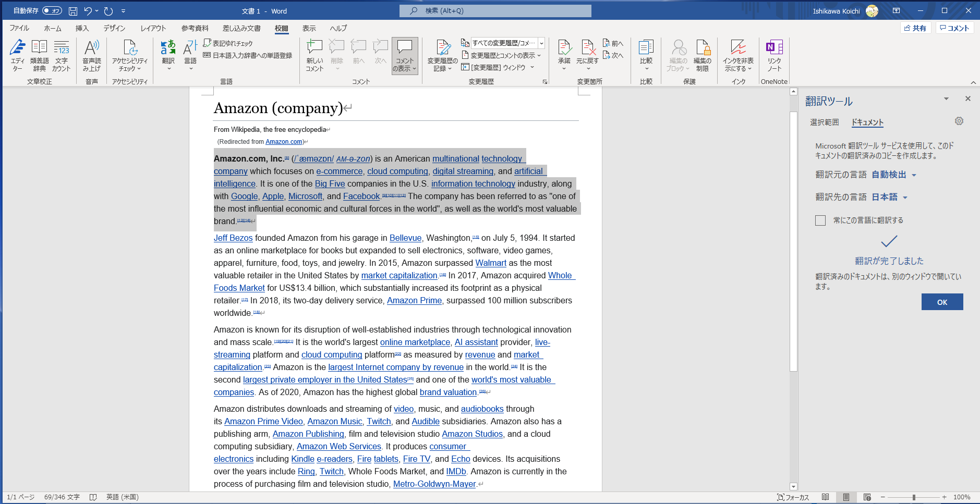Click the English (英語 米国) language indicator
This screenshot has height=504, width=980.
123,497
